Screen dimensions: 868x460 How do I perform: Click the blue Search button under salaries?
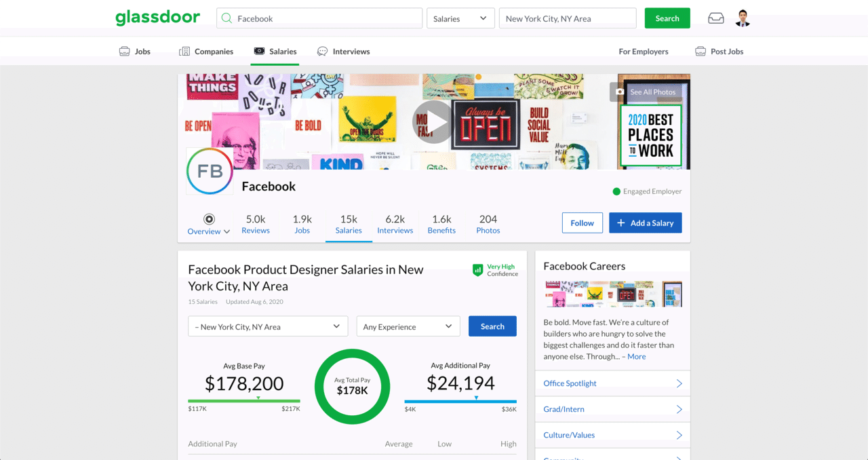[492, 326]
